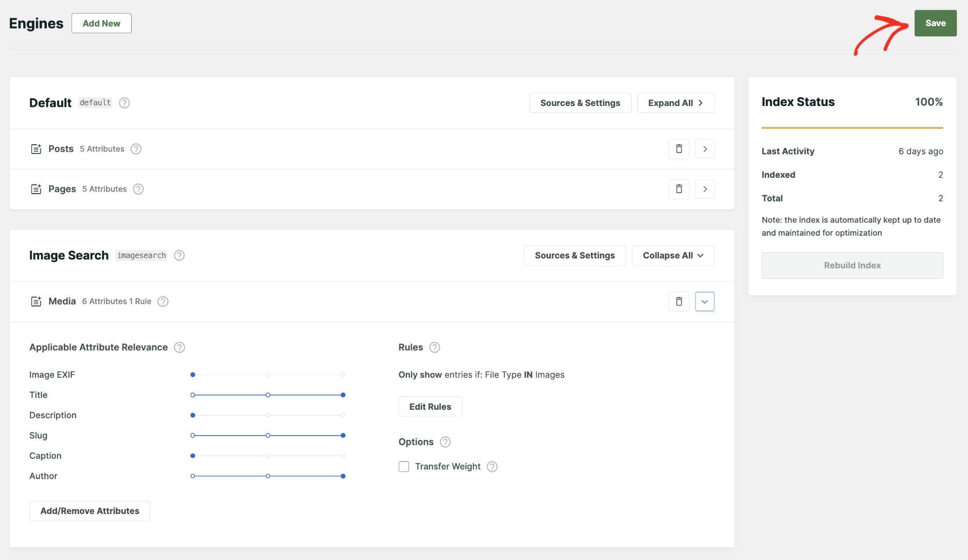Open help tooltip next to Rules heading
Image resolution: width=968 pixels, height=560 pixels.
[434, 347]
